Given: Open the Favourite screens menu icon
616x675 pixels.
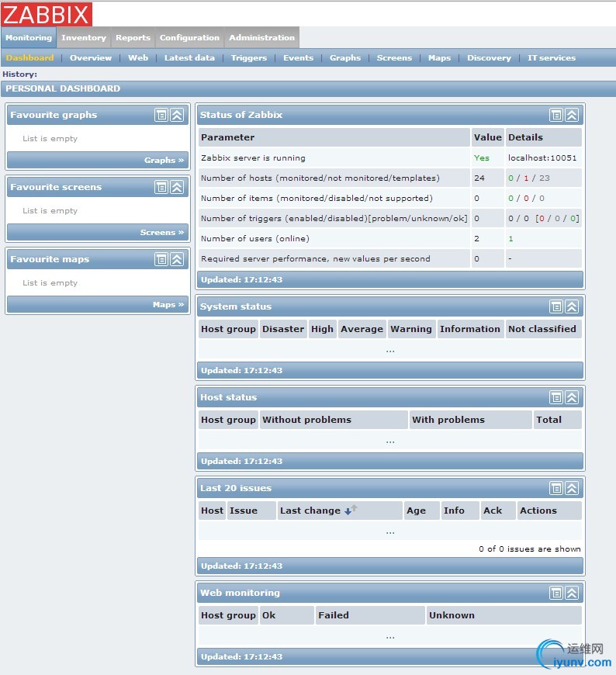Looking at the screenshot, I should pyautogui.click(x=161, y=187).
